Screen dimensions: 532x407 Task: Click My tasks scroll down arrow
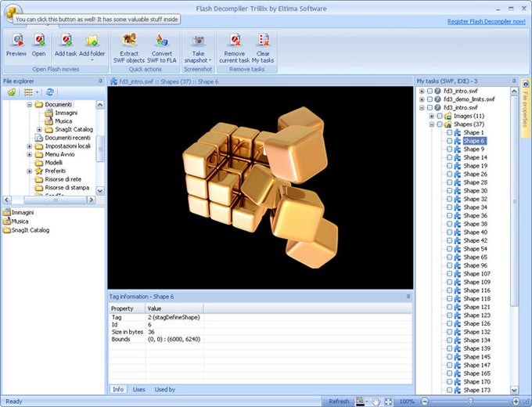[514, 390]
